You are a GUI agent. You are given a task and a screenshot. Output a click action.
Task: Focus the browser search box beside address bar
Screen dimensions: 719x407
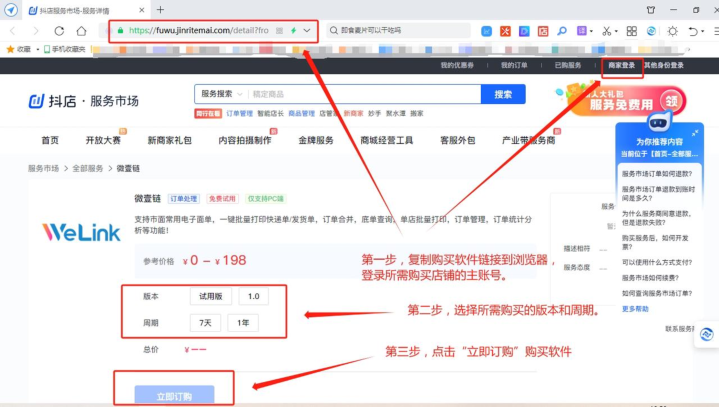(398, 31)
